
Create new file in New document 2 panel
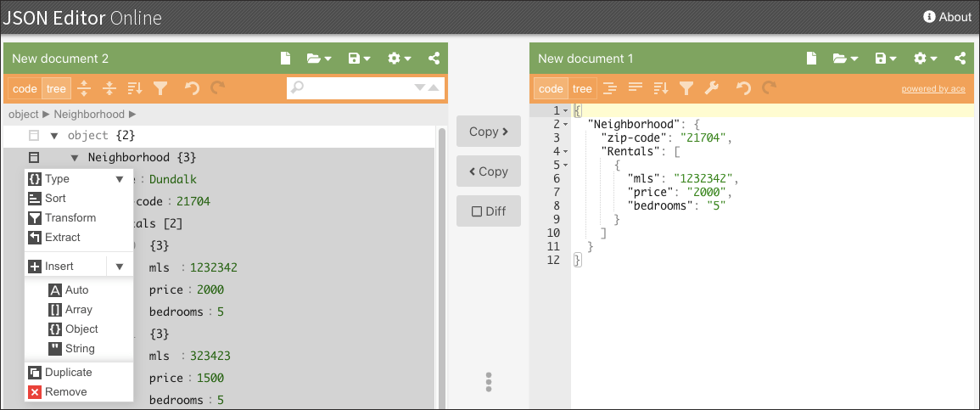click(x=285, y=58)
